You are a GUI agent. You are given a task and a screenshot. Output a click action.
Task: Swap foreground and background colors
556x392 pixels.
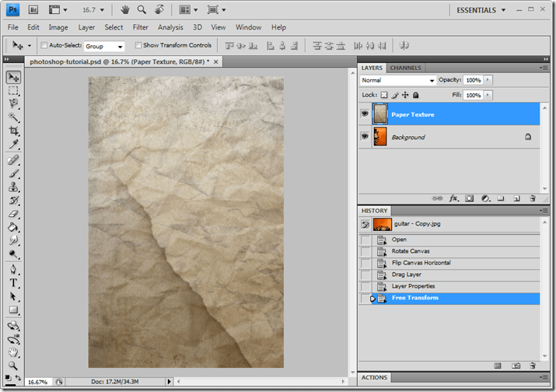[18, 378]
